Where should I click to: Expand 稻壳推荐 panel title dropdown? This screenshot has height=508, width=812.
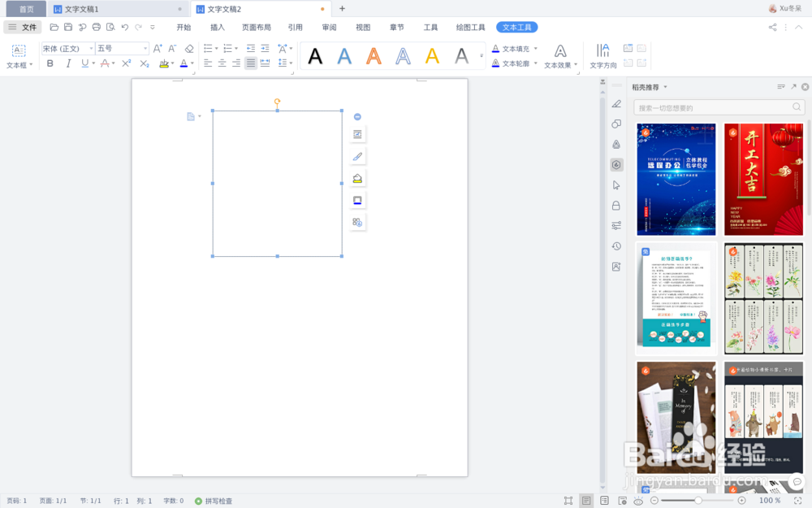coord(666,87)
